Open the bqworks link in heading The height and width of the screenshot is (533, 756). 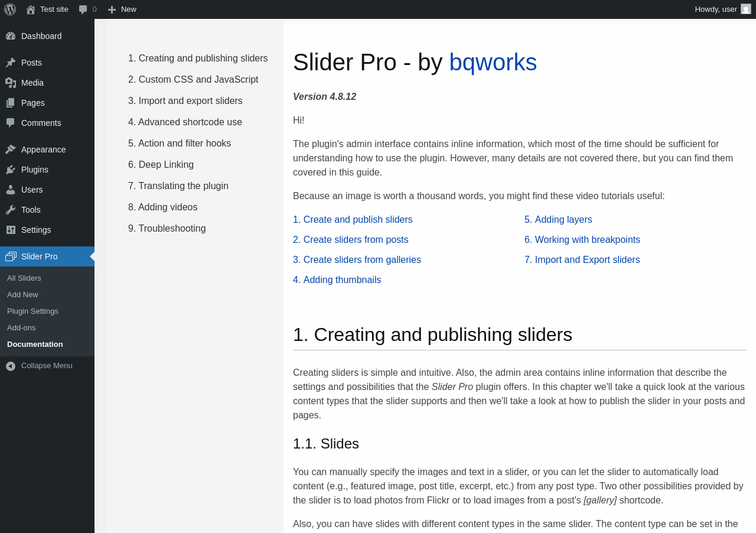point(493,62)
